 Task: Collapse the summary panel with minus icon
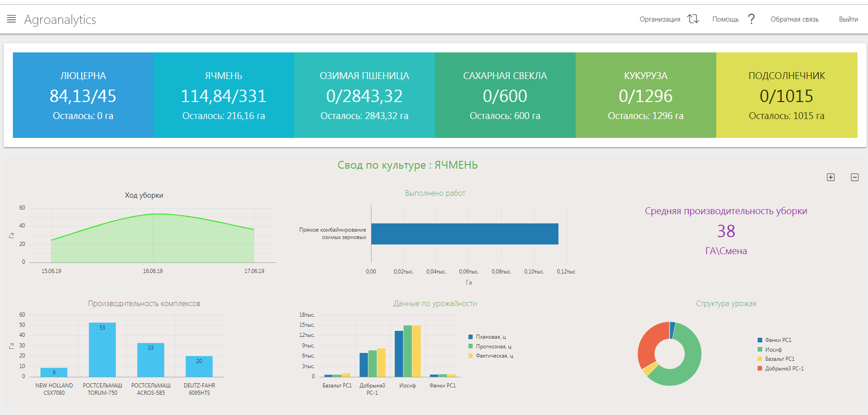click(x=854, y=177)
